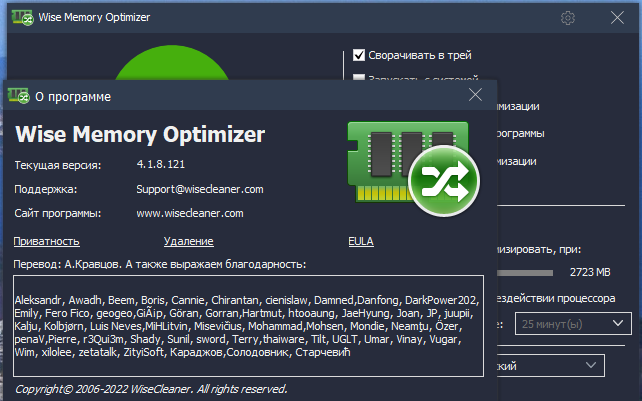Screen dimensions: 642x401
Task: Close the О программе dialog
Action: click(475, 95)
